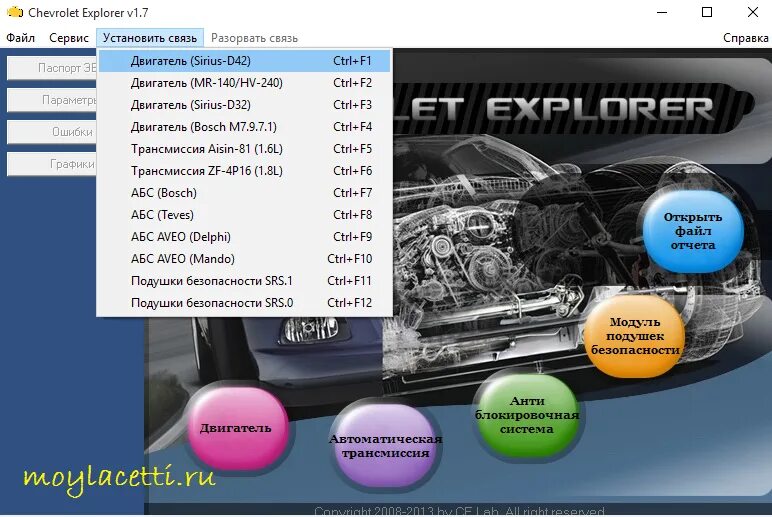Click the Ошибки button

point(52,132)
